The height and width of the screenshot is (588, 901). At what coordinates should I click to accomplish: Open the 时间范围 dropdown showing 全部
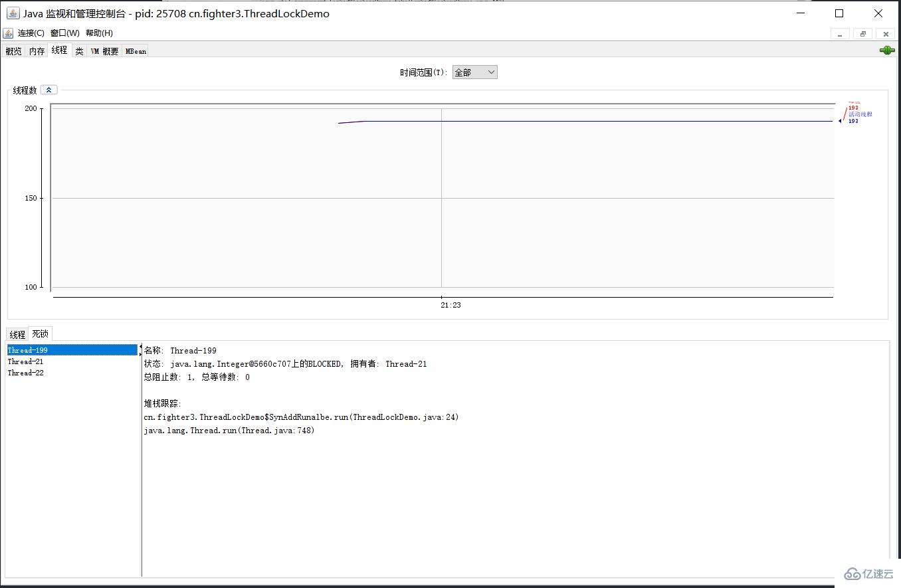click(474, 72)
